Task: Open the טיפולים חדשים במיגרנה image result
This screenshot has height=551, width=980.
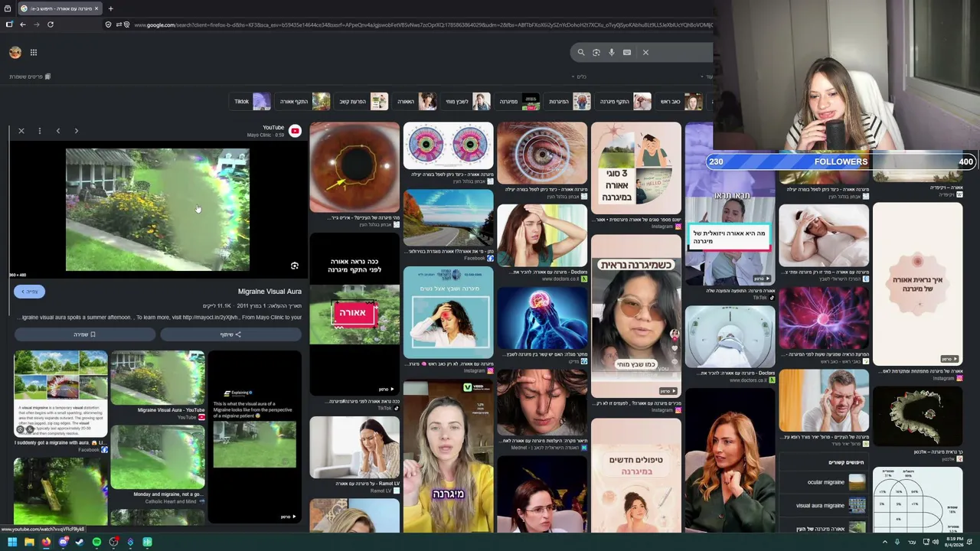Action: [x=635, y=476]
